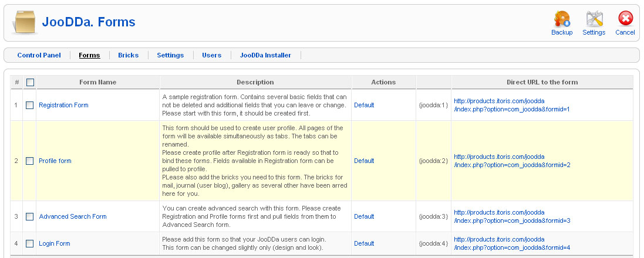This screenshot has height=258, width=644.
Task: Click the 'A sample registration form' description
Action: coord(255,105)
